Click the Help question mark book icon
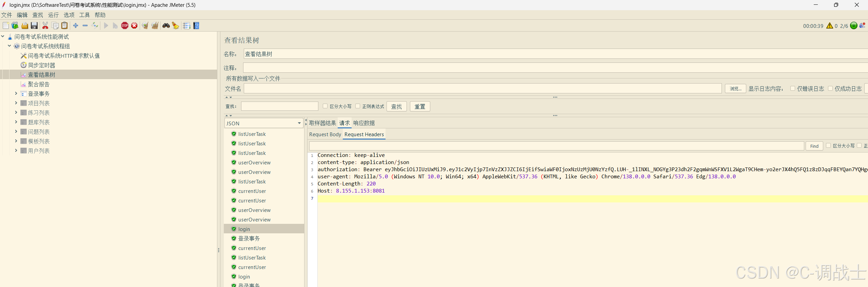Viewport: 868px width, 287px height. click(196, 25)
